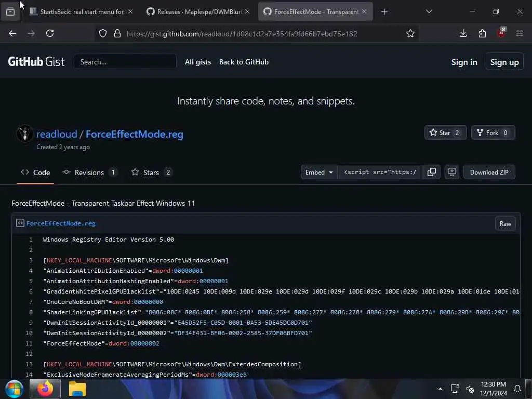
Task: Open the ForceEffectMode.reg file header link
Action: pyautogui.click(x=61, y=223)
